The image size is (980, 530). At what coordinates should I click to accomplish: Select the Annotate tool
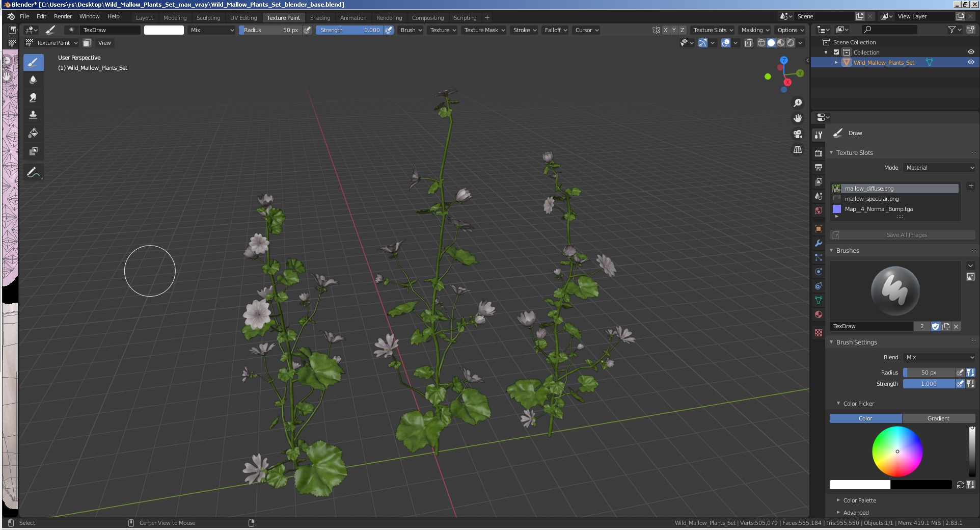tap(33, 172)
